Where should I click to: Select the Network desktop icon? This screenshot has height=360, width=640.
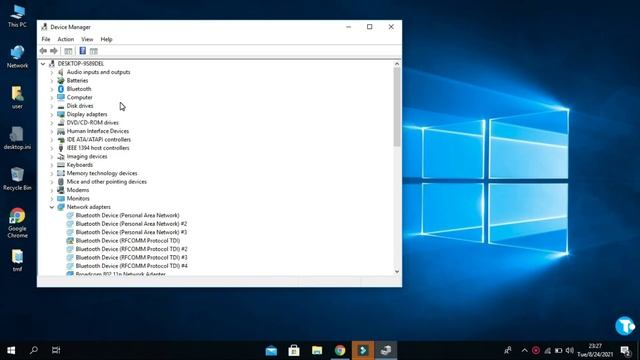pyautogui.click(x=17, y=56)
